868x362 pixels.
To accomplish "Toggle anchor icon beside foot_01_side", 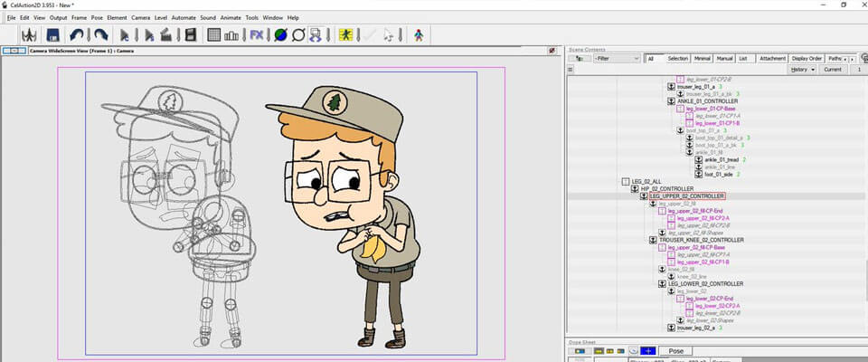I will 699,174.
